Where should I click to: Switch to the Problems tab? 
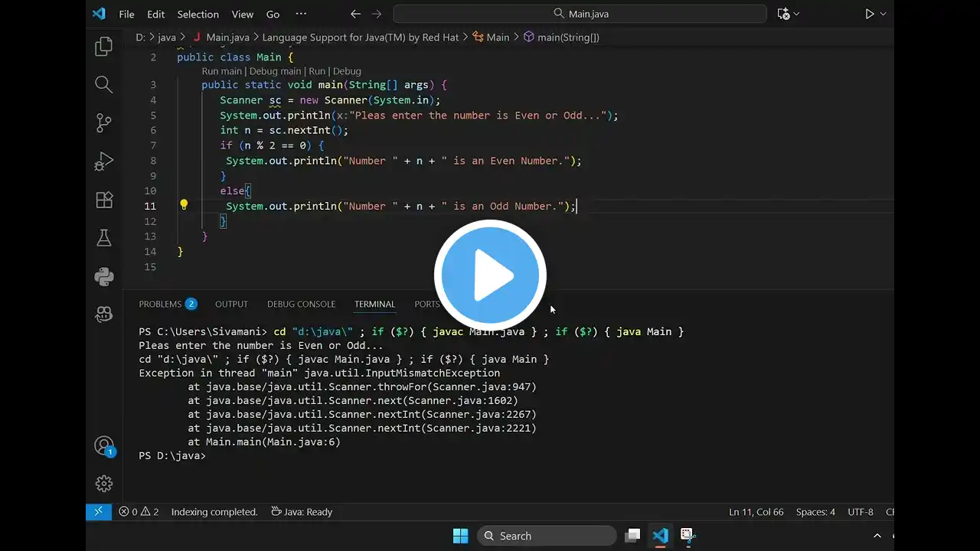160,304
